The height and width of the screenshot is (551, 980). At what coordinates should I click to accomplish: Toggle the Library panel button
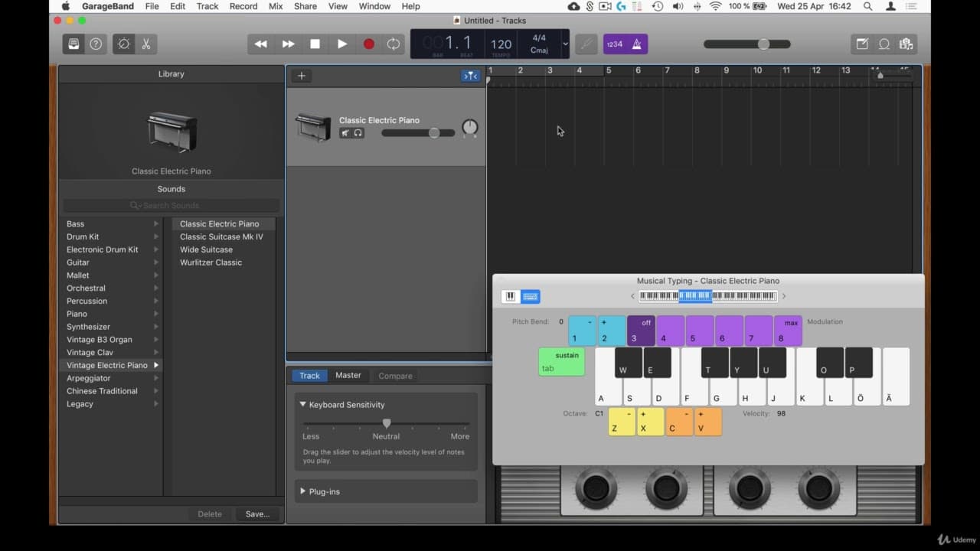(x=73, y=44)
